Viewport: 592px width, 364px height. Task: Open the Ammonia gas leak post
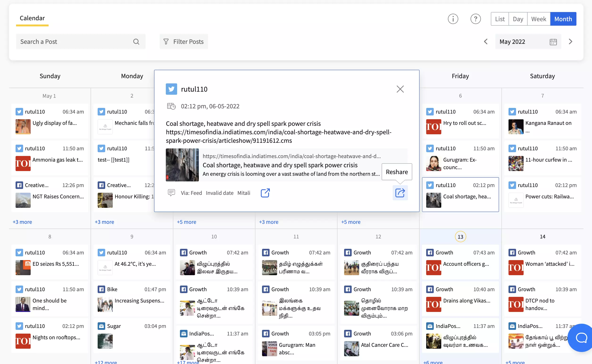click(50, 158)
